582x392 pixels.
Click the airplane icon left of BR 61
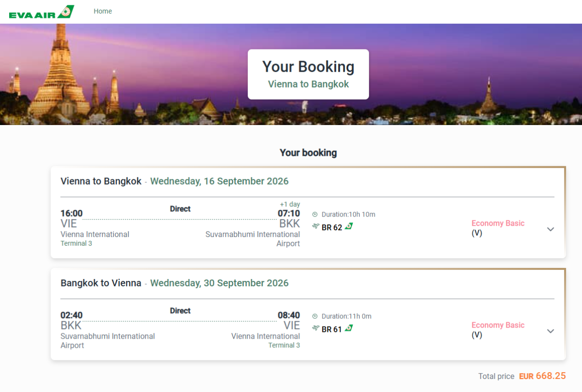click(x=316, y=329)
